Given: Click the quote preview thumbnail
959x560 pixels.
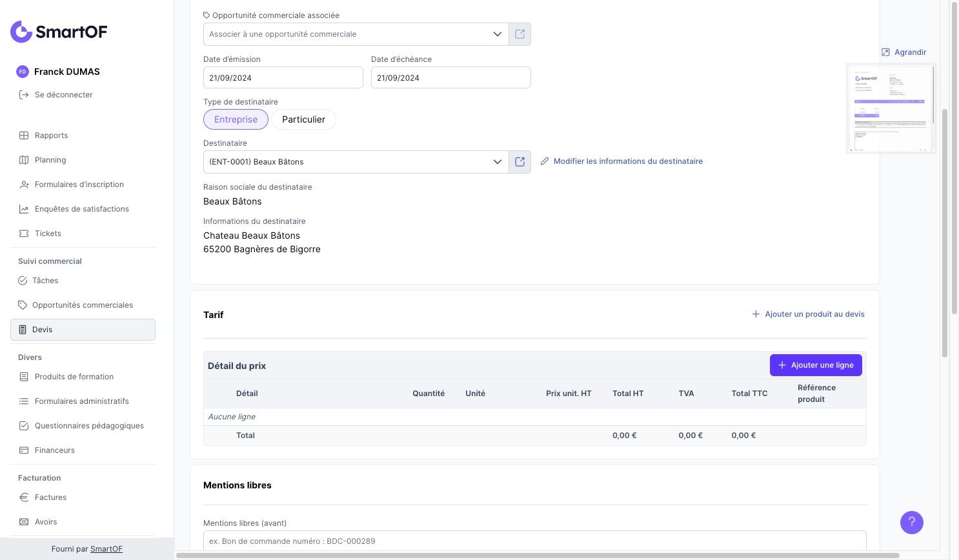Looking at the screenshot, I should point(891,108).
